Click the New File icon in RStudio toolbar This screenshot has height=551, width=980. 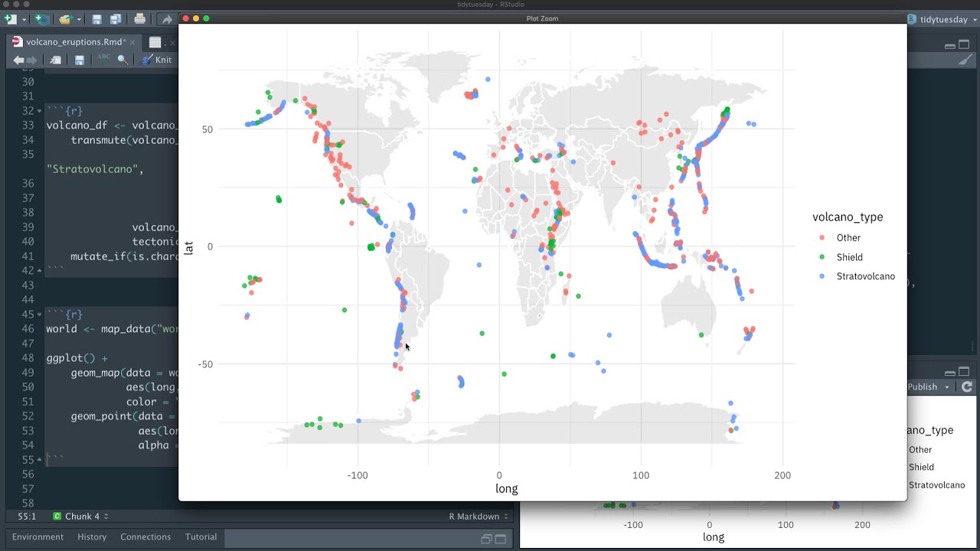(10, 19)
